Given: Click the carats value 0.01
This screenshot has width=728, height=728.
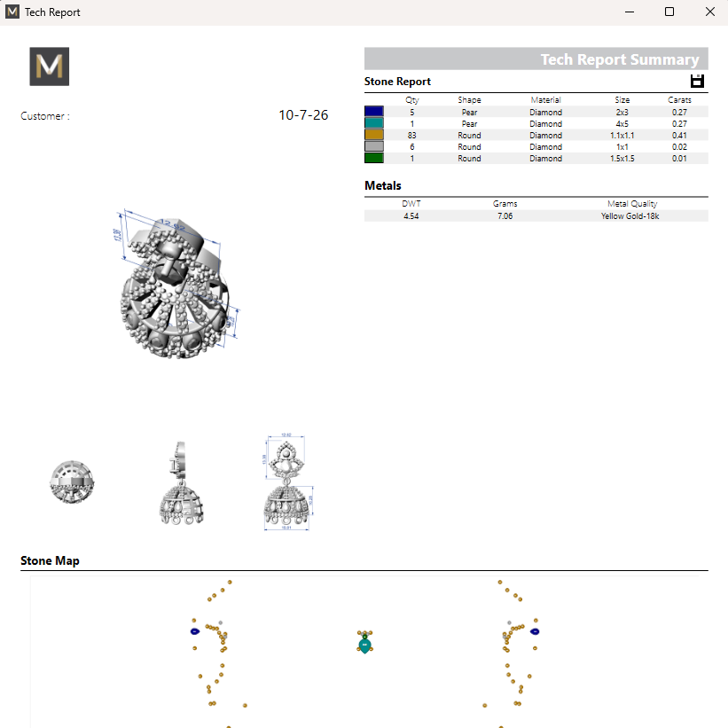Looking at the screenshot, I should click(679, 159).
